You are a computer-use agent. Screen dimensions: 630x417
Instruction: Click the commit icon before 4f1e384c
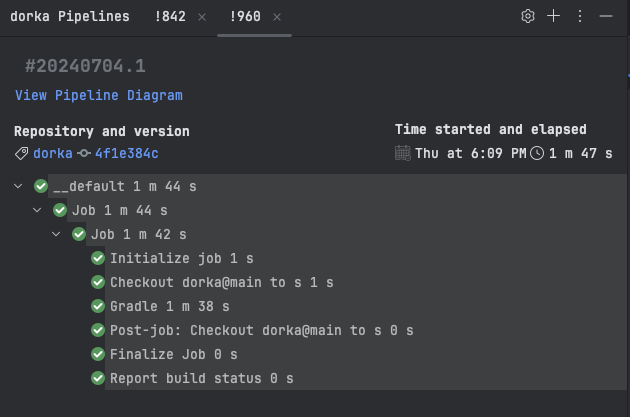click(x=84, y=153)
